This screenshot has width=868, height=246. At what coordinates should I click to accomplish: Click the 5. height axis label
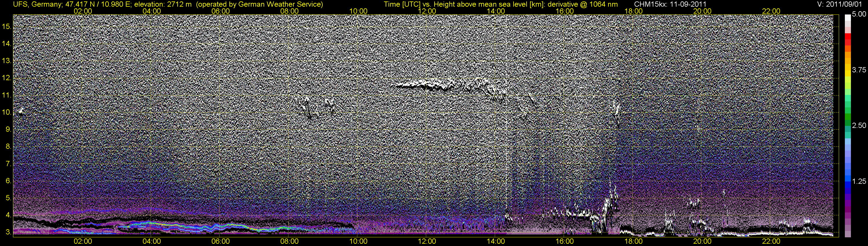tap(8, 198)
